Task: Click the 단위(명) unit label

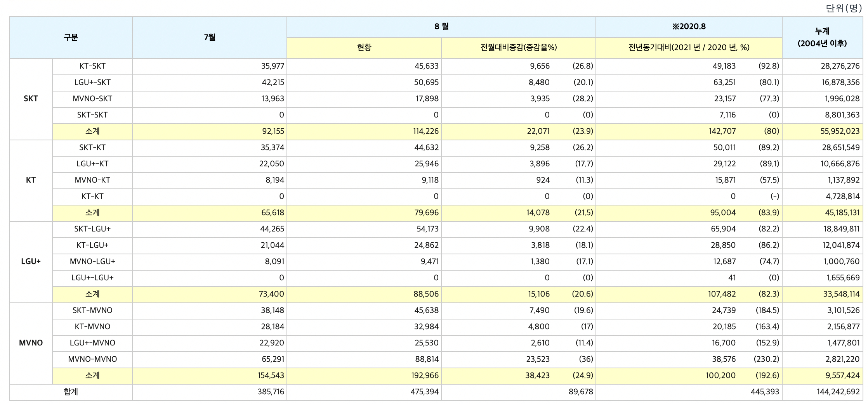Action: [844, 8]
